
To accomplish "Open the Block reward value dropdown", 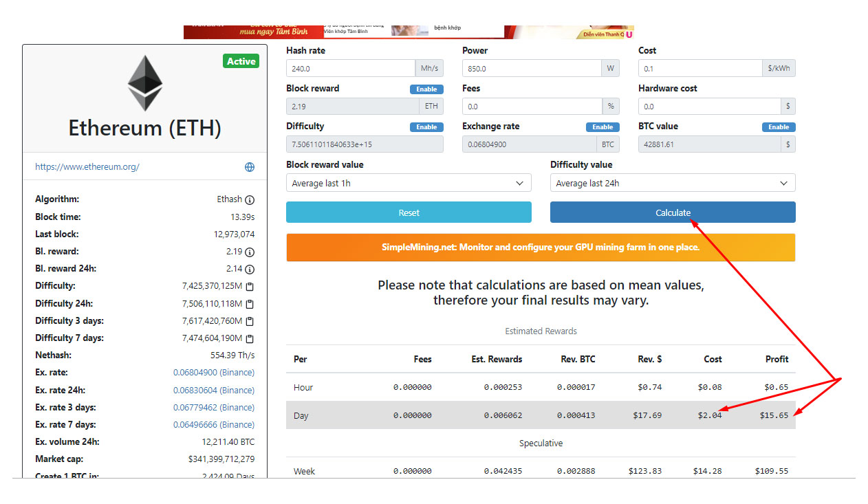I will click(409, 183).
